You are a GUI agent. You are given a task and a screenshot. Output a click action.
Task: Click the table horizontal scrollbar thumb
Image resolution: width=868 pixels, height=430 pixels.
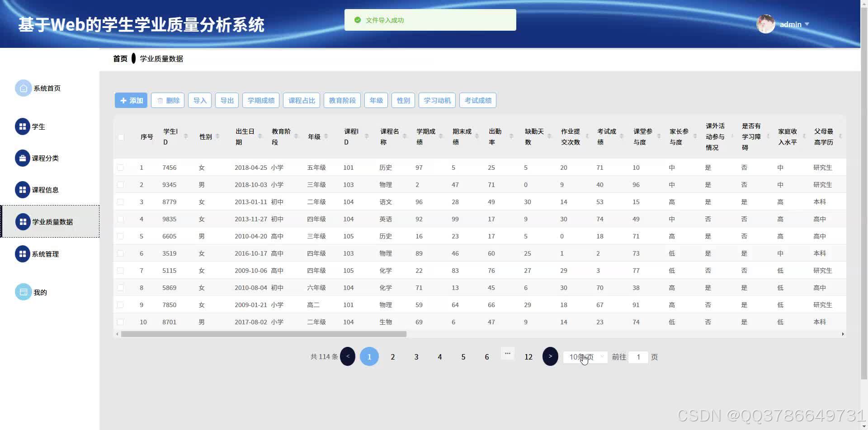(x=264, y=334)
